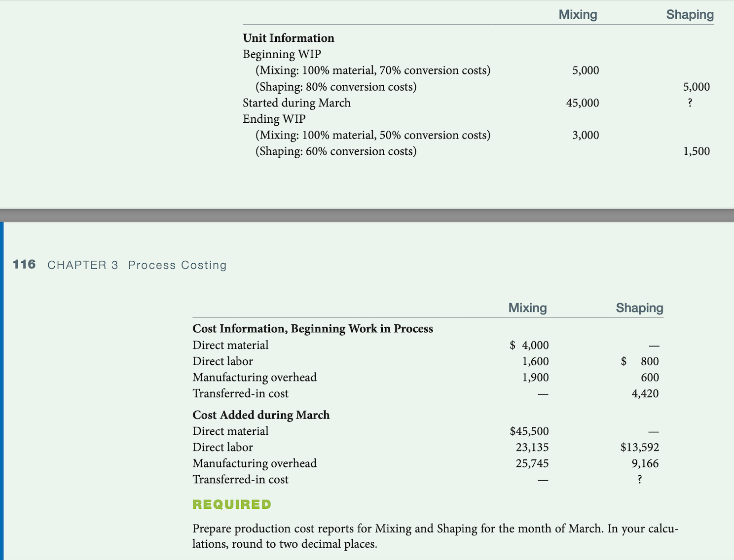Click the Transferred-in cost label

[x=240, y=393]
